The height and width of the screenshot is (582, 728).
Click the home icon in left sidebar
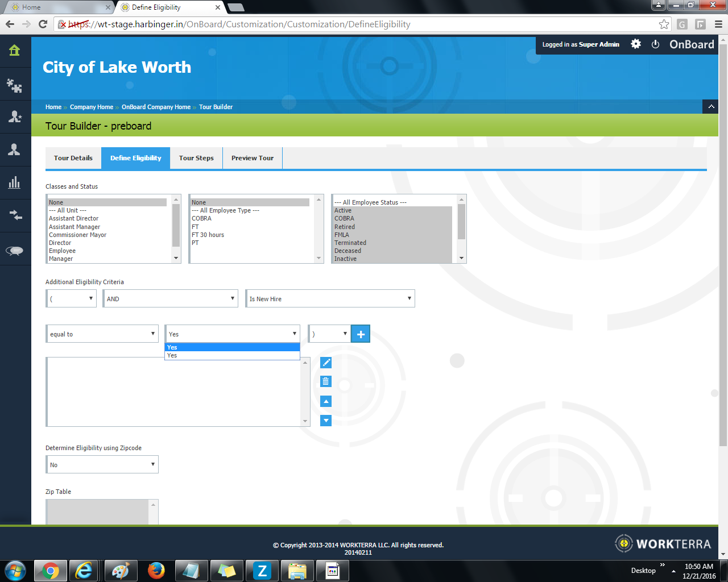point(15,51)
